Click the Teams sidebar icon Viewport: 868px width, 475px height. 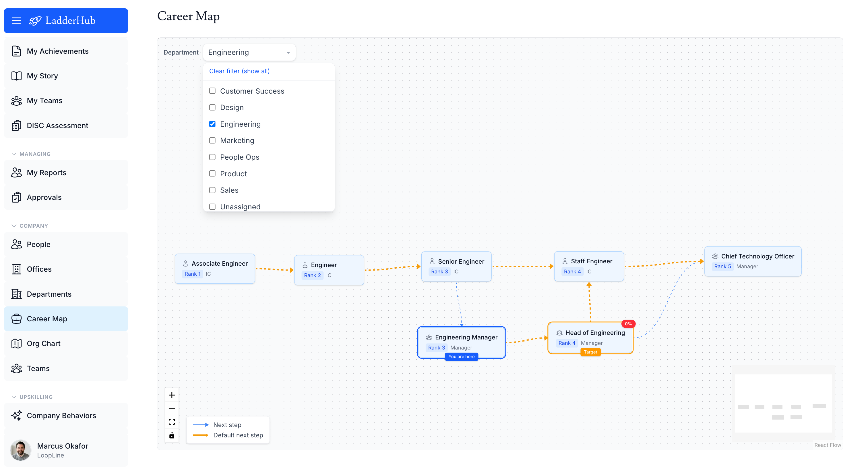16,368
